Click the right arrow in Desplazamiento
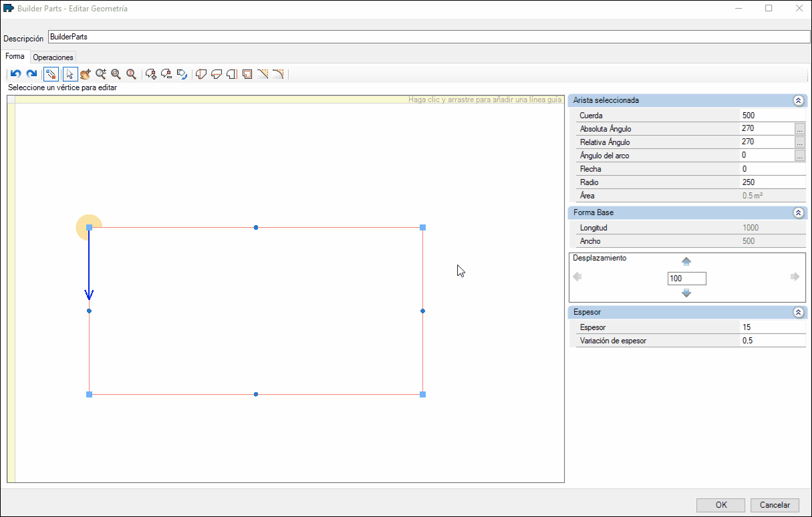 795,277
